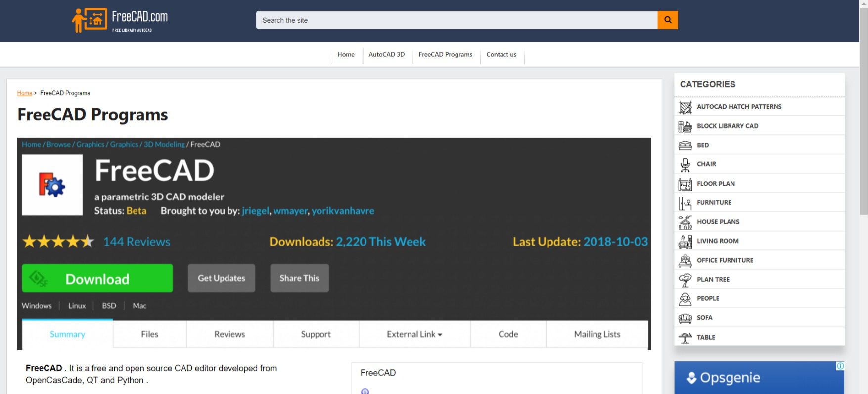The height and width of the screenshot is (394, 868).
Task: Click the Search the site input field
Action: coord(457,20)
